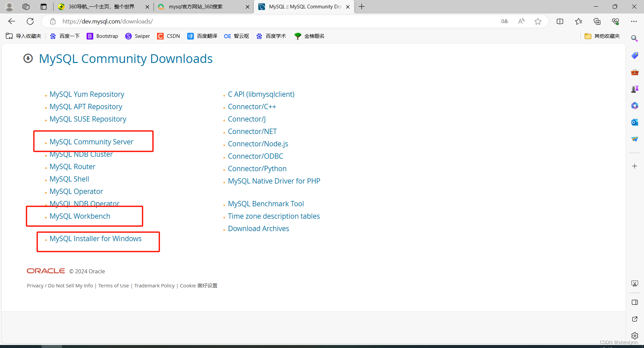The height and width of the screenshot is (348, 644).
Task: Click the sidebar screenshot icon
Action: click(635, 283)
